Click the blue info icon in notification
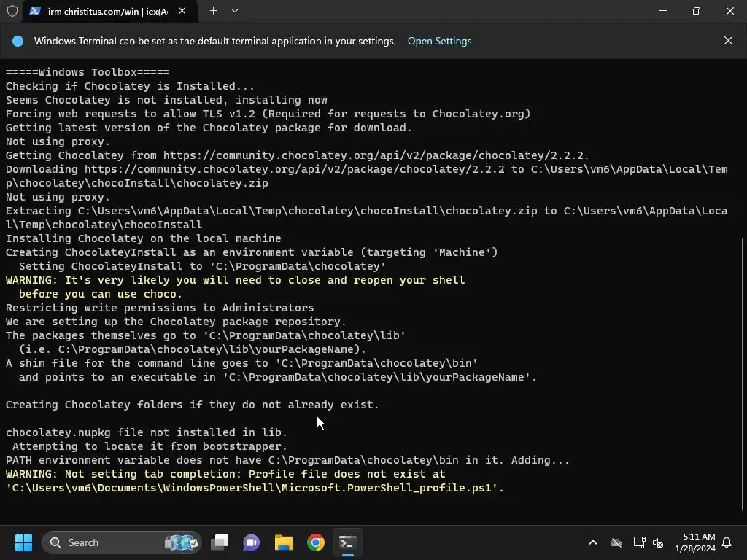This screenshot has height=560, width=747. (x=18, y=41)
